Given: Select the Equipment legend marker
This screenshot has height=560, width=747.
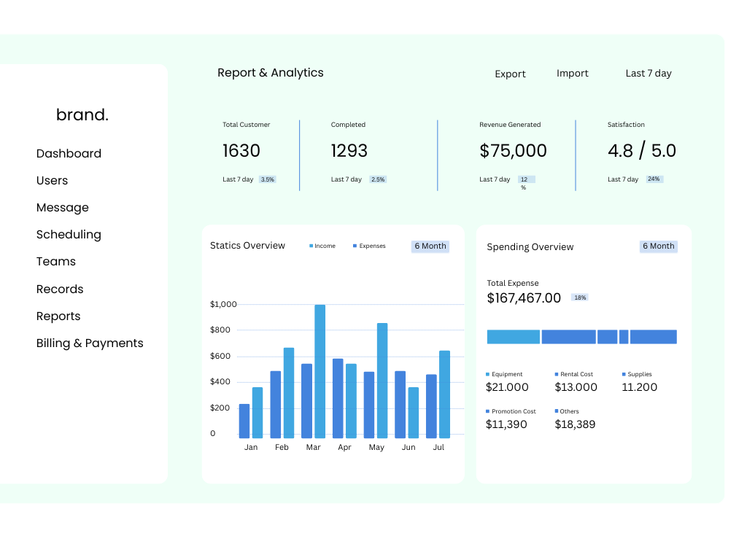Looking at the screenshot, I should click(x=488, y=375).
